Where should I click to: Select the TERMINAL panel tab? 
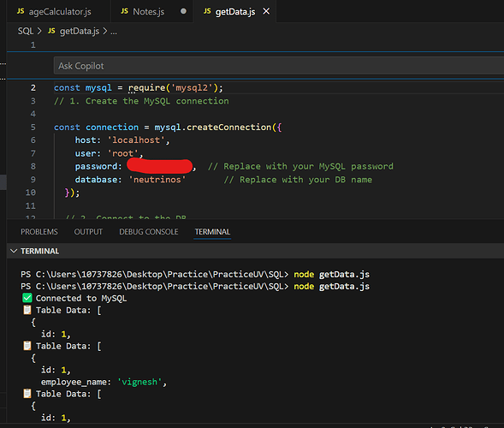pyautogui.click(x=212, y=232)
